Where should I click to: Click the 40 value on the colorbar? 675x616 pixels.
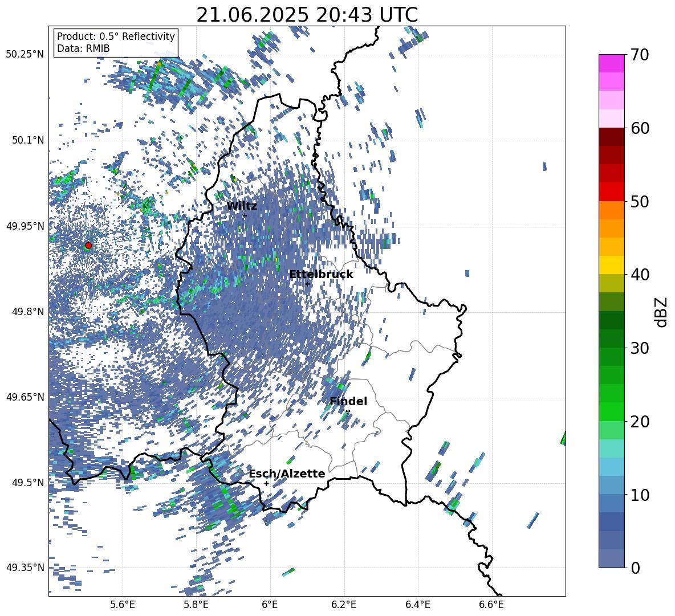[640, 275]
